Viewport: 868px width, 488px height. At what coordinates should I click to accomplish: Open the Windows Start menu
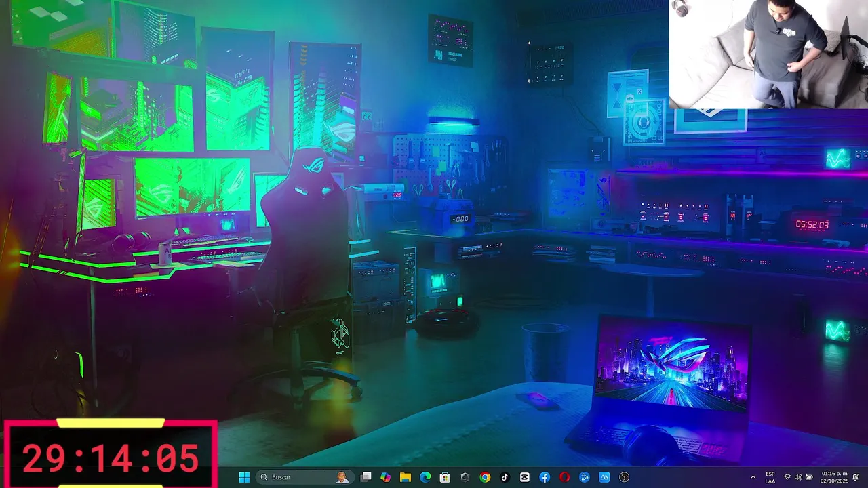tap(244, 477)
